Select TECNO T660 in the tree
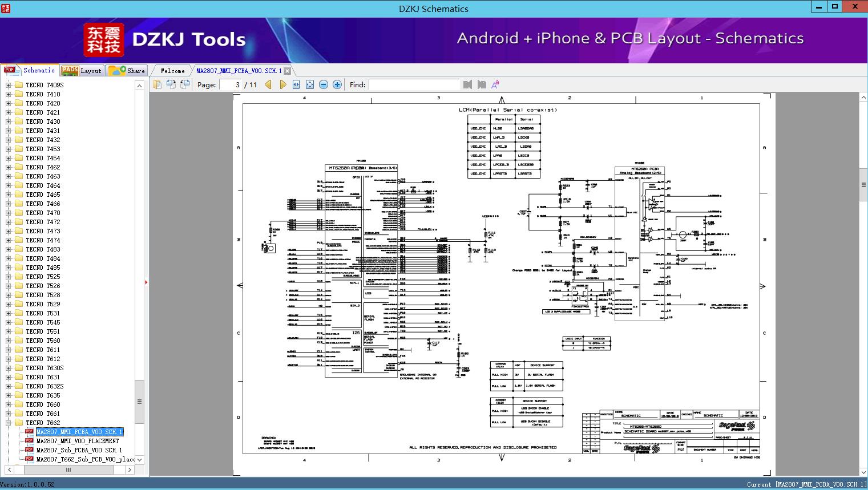This screenshot has height=490, width=868. point(43,404)
